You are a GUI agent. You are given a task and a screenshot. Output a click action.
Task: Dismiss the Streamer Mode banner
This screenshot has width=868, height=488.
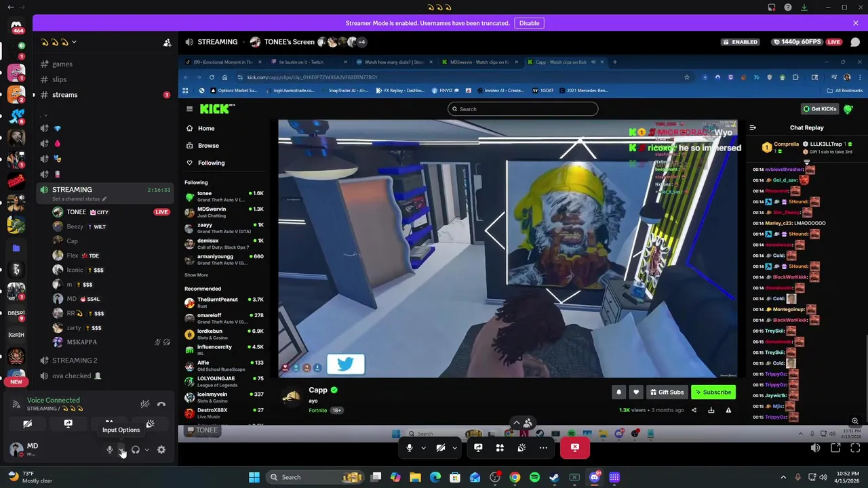click(x=856, y=23)
